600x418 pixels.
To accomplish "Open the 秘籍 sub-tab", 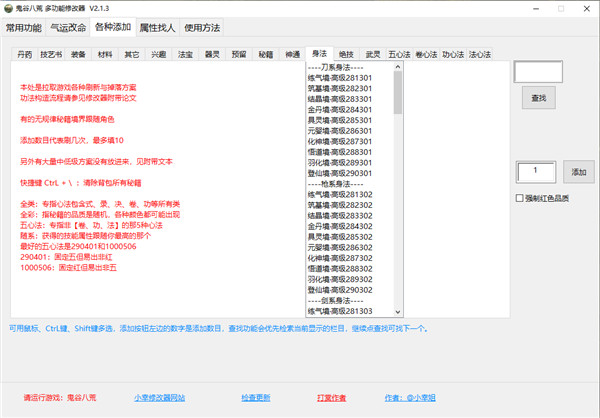I will coord(266,54).
